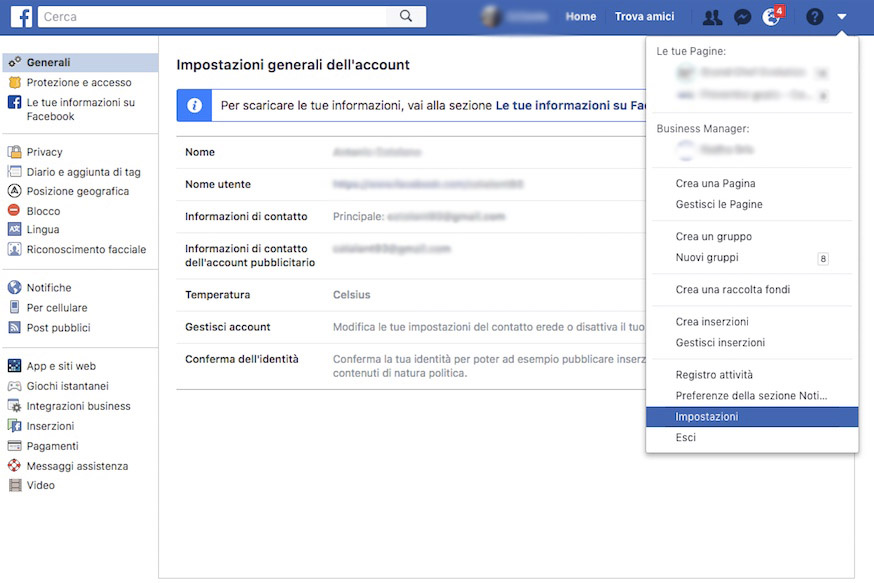Click the Blocco red icon
Viewport: 874px width, 583px height.
[15, 211]
